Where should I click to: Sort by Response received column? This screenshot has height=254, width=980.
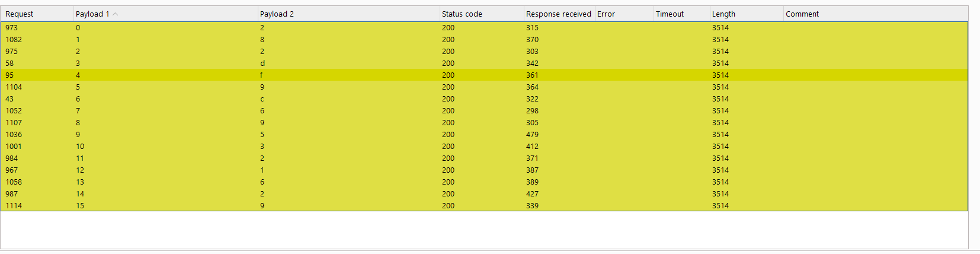coord(558,14)
